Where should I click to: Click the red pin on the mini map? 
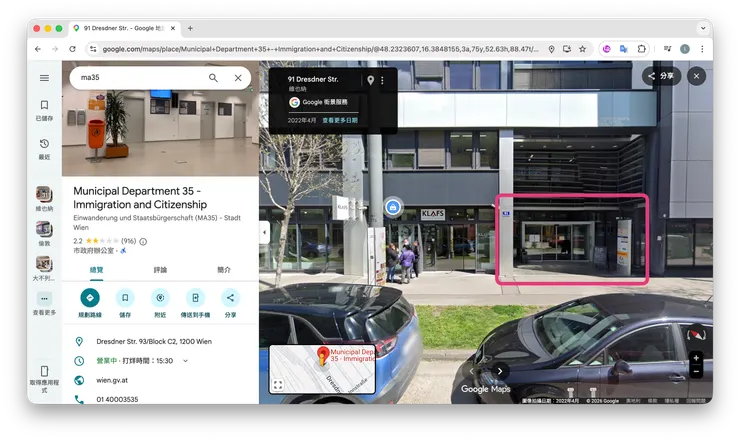[323, 356]
